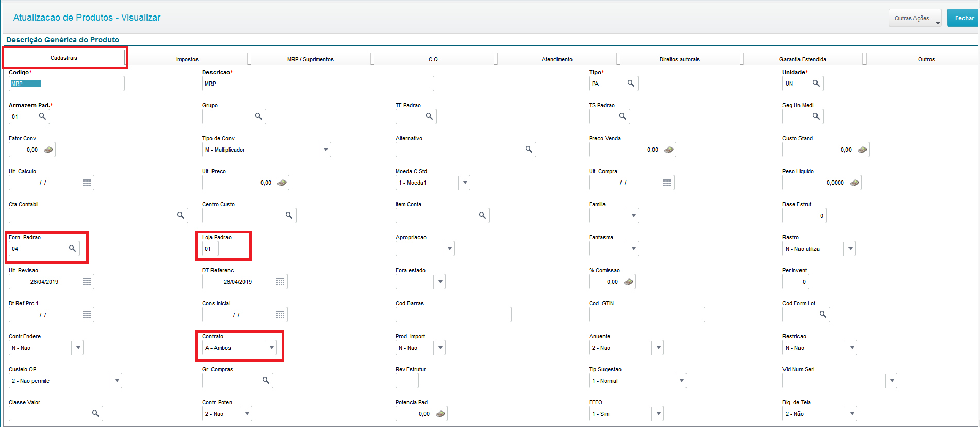Click into Descricao input field

318,84
